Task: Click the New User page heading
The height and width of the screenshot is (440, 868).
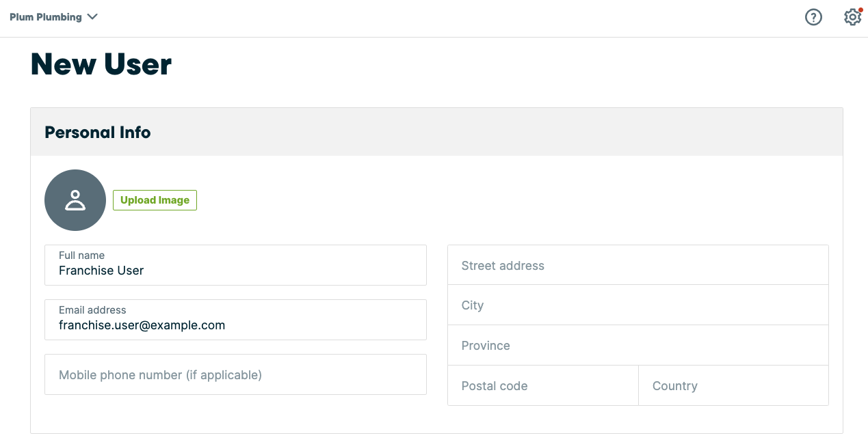Action: point(101,64)
